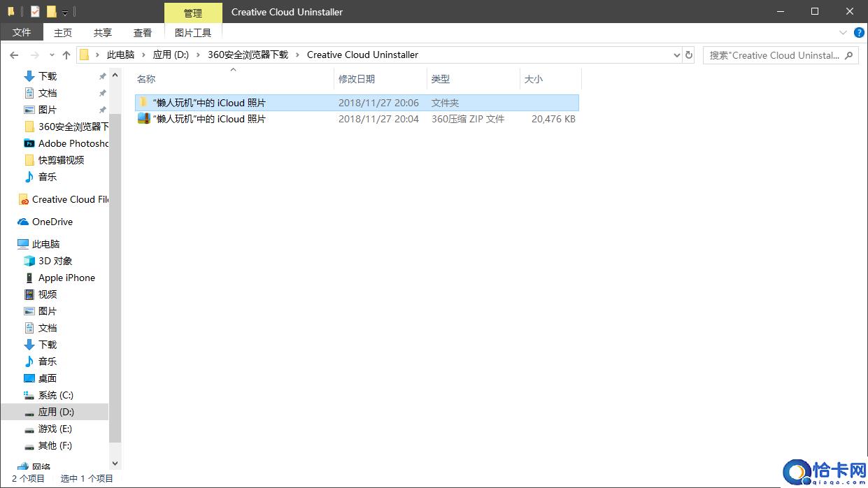Select Apple iPhone device in navigation pane
The height and width of the screenshot is (488, 868).
pos(66,278)
